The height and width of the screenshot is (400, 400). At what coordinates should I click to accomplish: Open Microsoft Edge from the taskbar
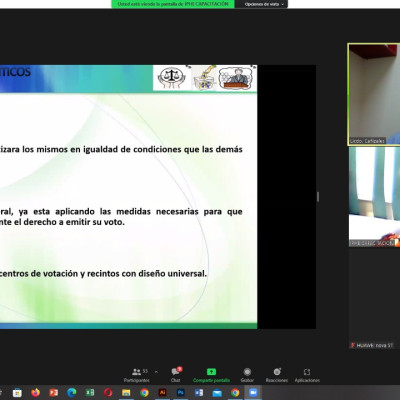coord(71,392)
